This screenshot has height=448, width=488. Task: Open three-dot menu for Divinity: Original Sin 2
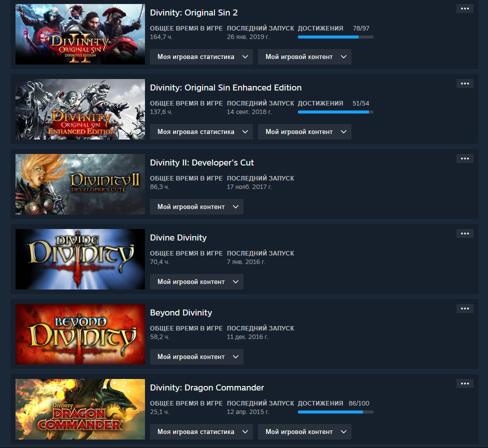click(464, 8)
